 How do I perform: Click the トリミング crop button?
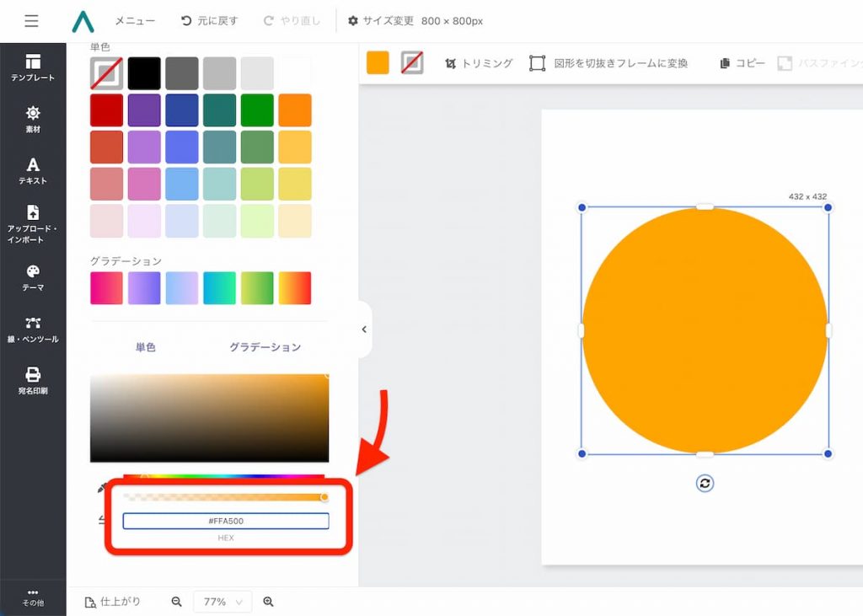click(x=479, y=63)
